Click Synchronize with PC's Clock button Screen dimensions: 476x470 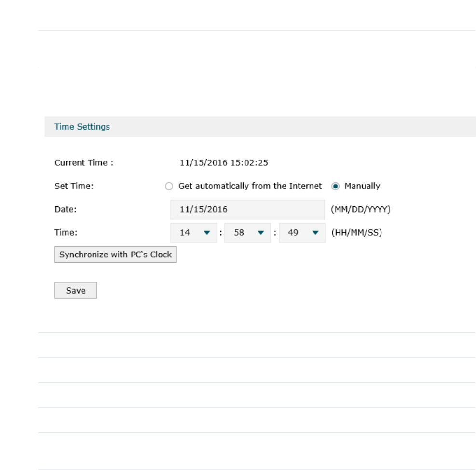click(x=115, y=255)
